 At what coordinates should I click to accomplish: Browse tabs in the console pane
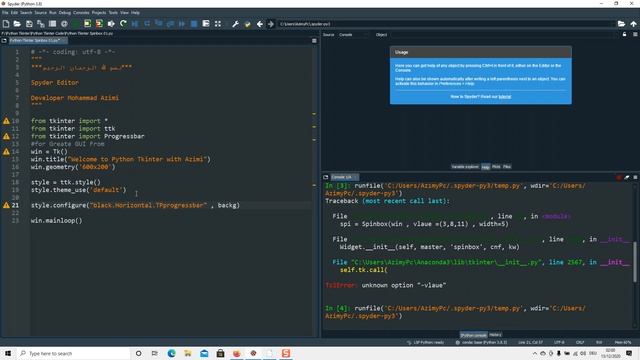(326, 177)
